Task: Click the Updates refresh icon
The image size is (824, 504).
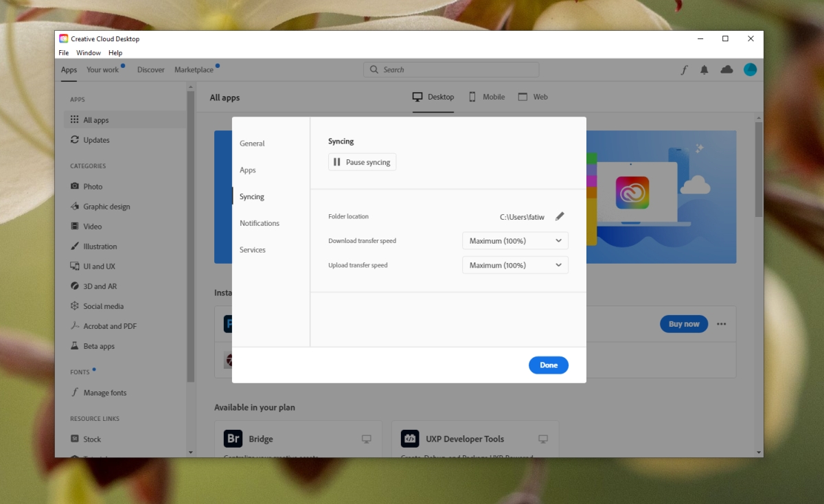Action: click(75, 139)
